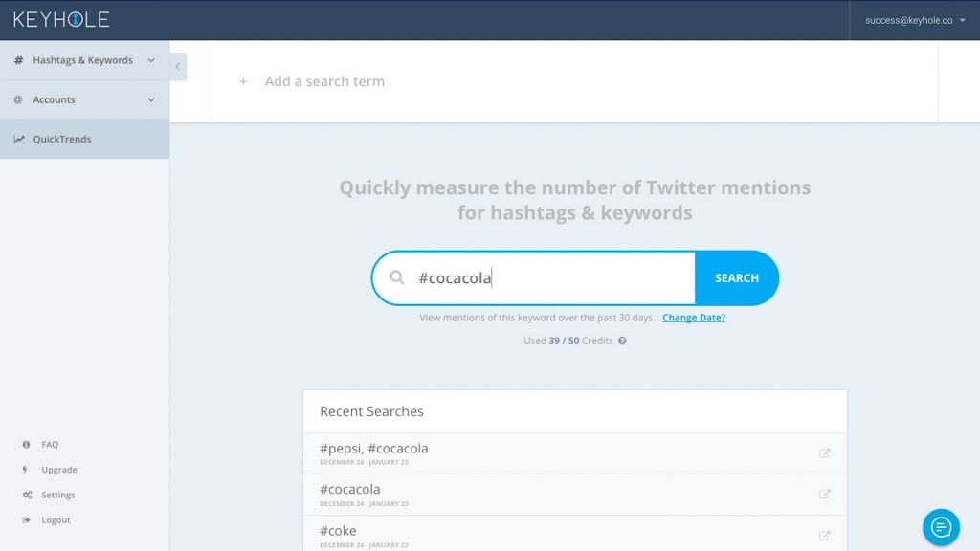
Task: Click the credits help question mark icon
Action: (x=622, y=341)
